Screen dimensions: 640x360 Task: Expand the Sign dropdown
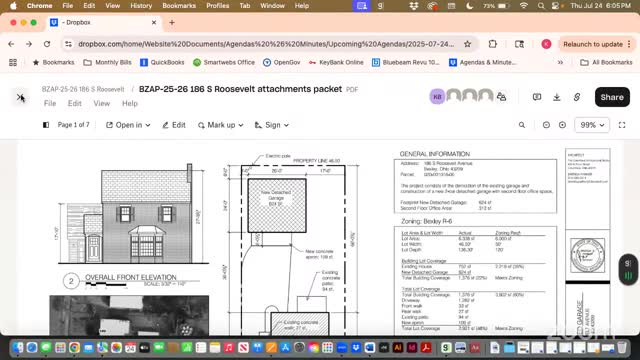click(x=271, y=125)
